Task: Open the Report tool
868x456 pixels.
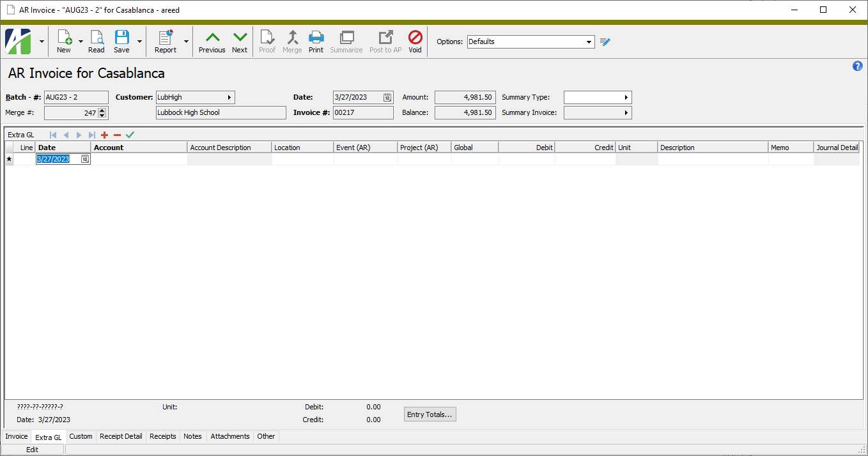Action: [164, 40]
